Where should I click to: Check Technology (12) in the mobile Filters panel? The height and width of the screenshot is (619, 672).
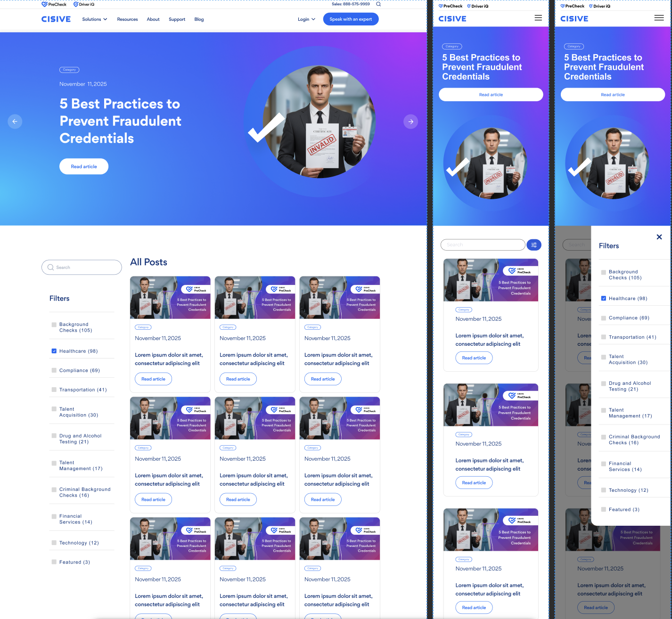[604, 490]
